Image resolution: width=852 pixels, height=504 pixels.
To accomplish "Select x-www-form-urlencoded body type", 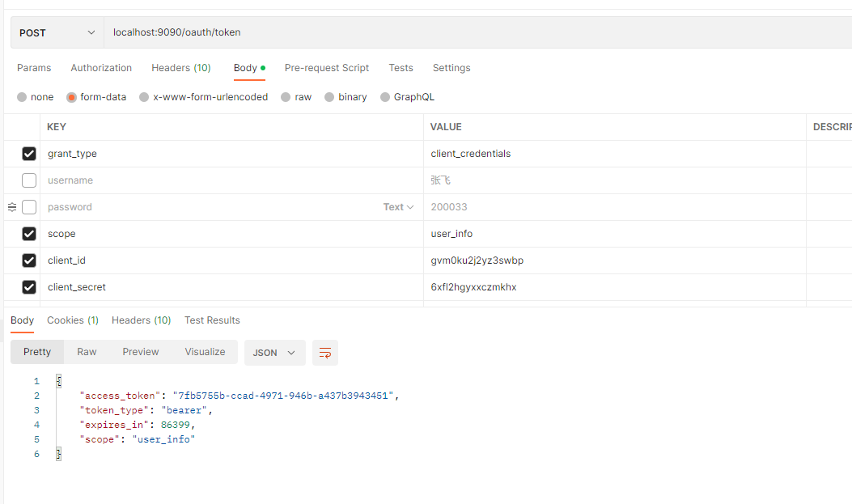I will (144, 97).
